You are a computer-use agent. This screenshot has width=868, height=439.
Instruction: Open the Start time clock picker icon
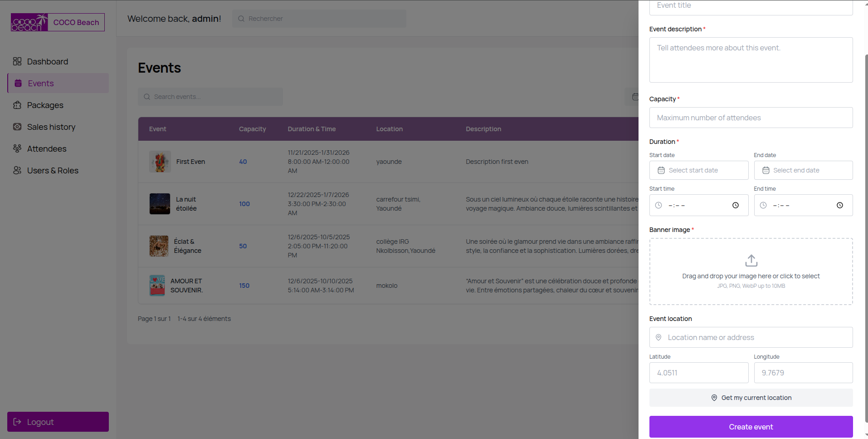click(x=735, y=205)
